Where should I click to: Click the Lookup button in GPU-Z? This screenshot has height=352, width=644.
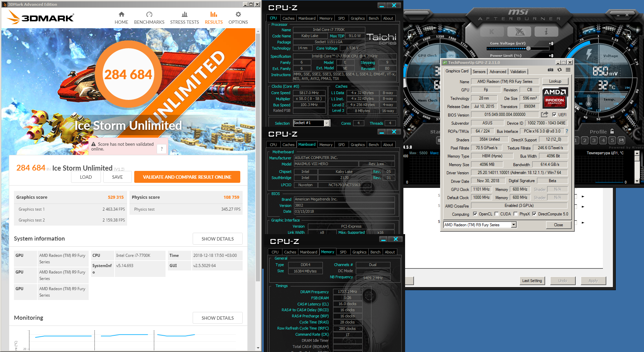click(x=555, y=81)
